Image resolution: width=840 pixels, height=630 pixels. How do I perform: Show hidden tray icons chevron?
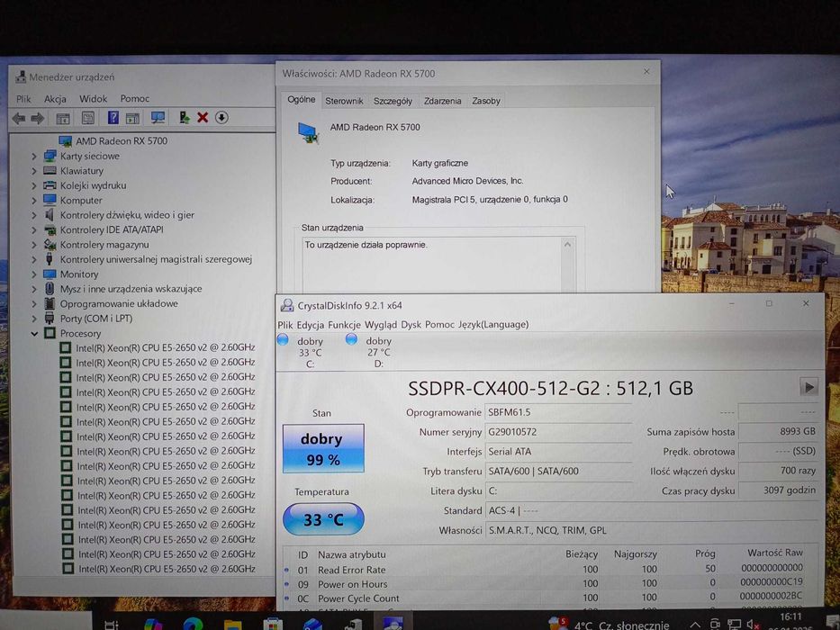[695, 625]
